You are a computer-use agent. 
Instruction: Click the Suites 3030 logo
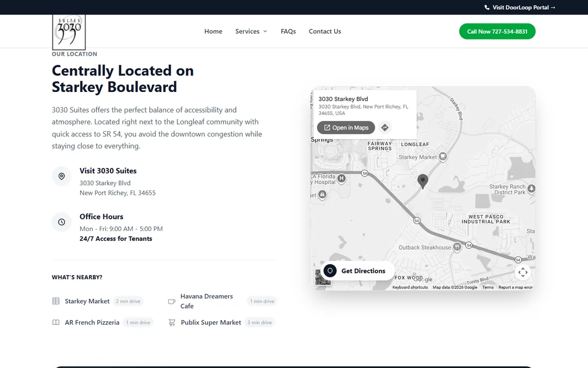(x=69, y=32)
